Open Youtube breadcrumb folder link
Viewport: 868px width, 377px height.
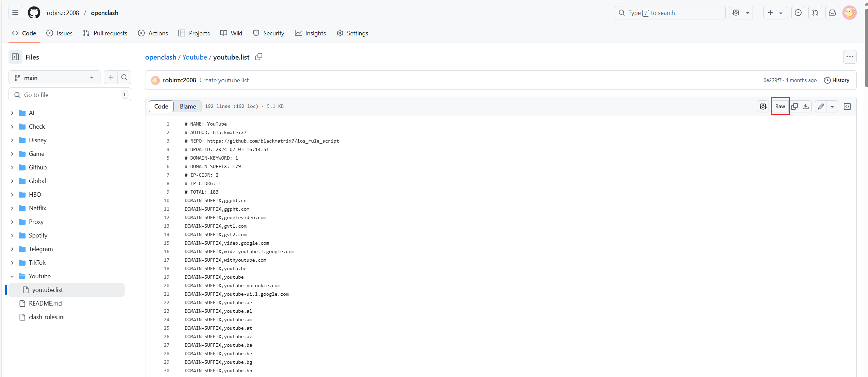[x=195, y=57]
